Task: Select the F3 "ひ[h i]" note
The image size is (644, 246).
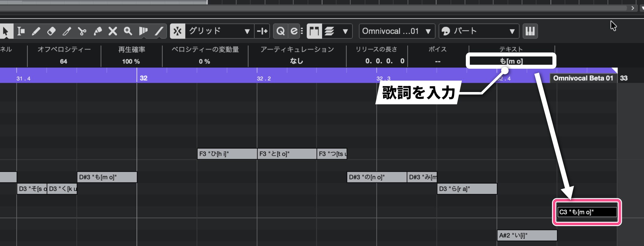Action: (227, 154)
